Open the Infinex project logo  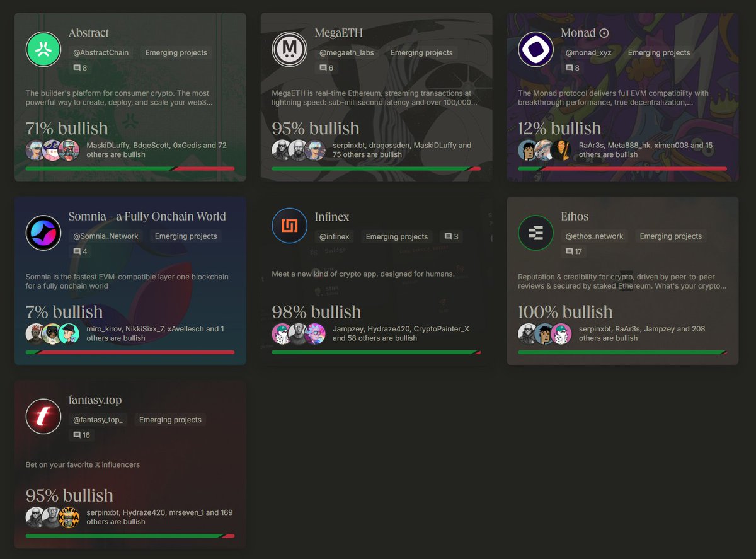coord(290,226)
